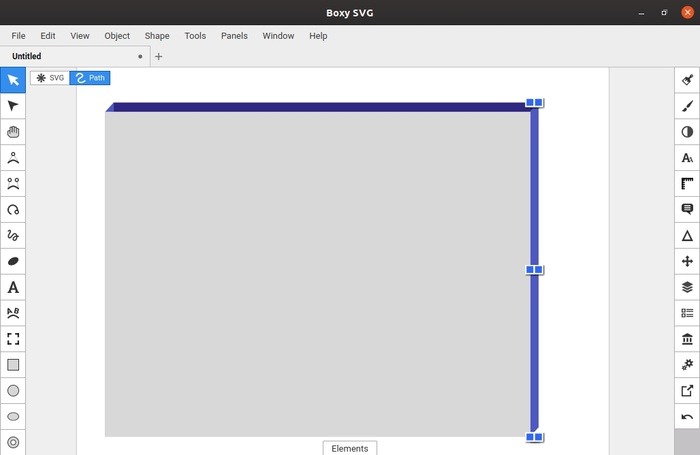Open the Object menu
700x455 pixels.
click(x=117, y=36)
